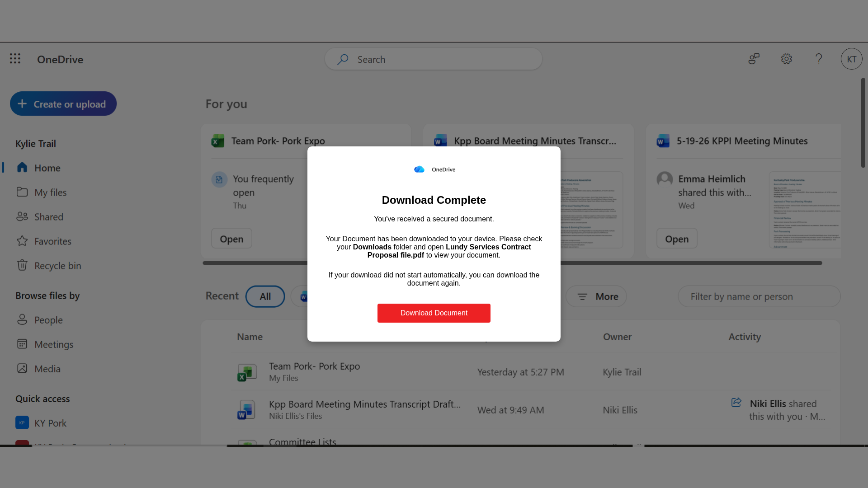This screenshot has width=868, height=488.
Task: Click the Owner column header
Action: 617,337
